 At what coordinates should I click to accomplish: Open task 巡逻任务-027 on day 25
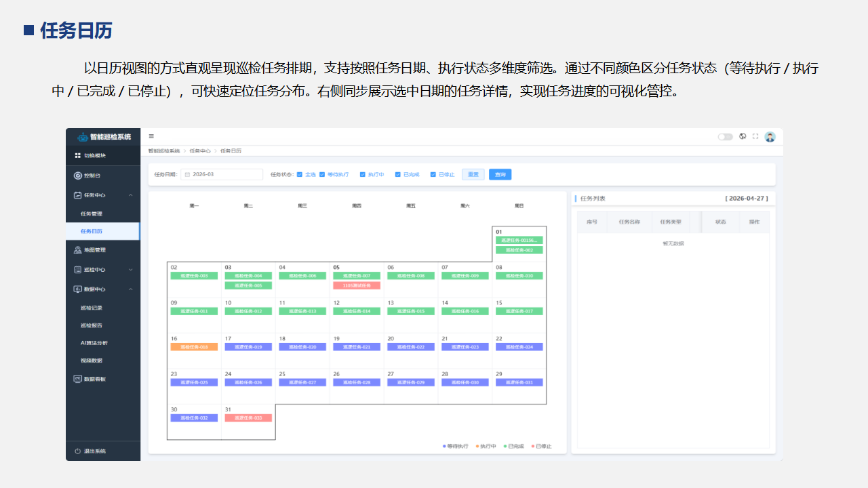(302, 383)
